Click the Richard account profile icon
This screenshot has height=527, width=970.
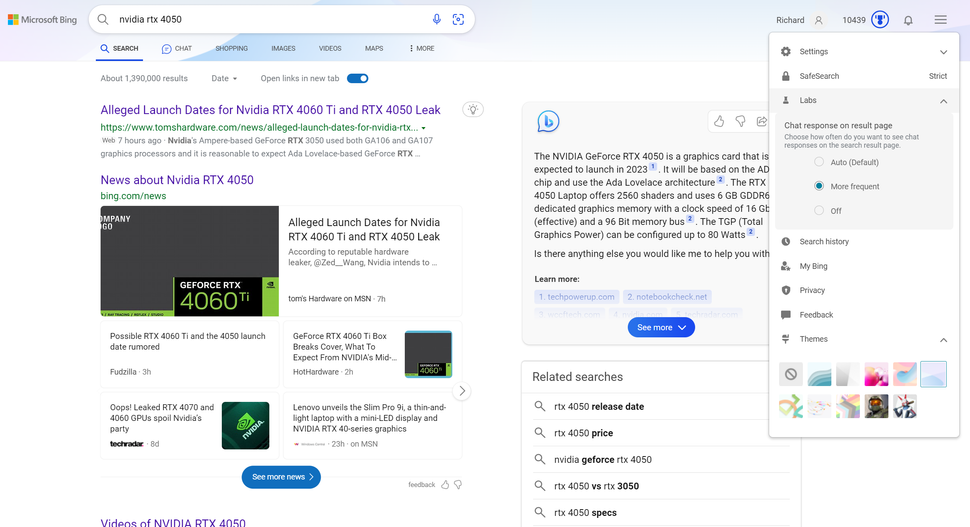point(818,20)
